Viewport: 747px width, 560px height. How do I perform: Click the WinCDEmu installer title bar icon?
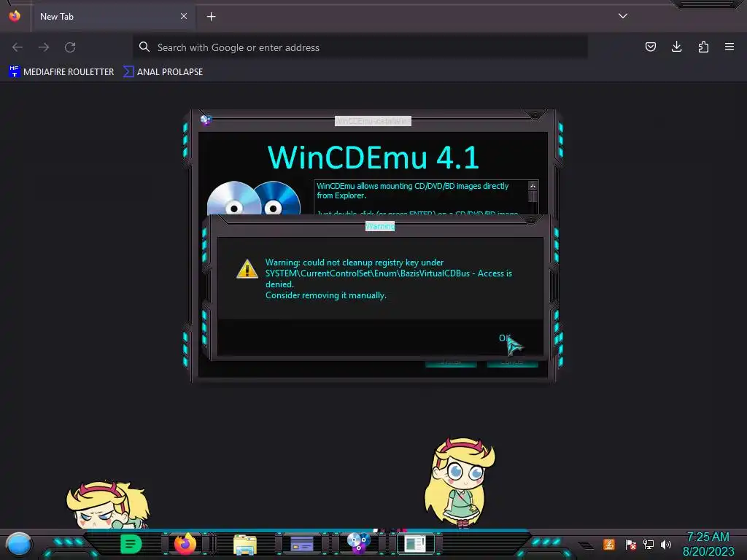[x=206, y=120]
